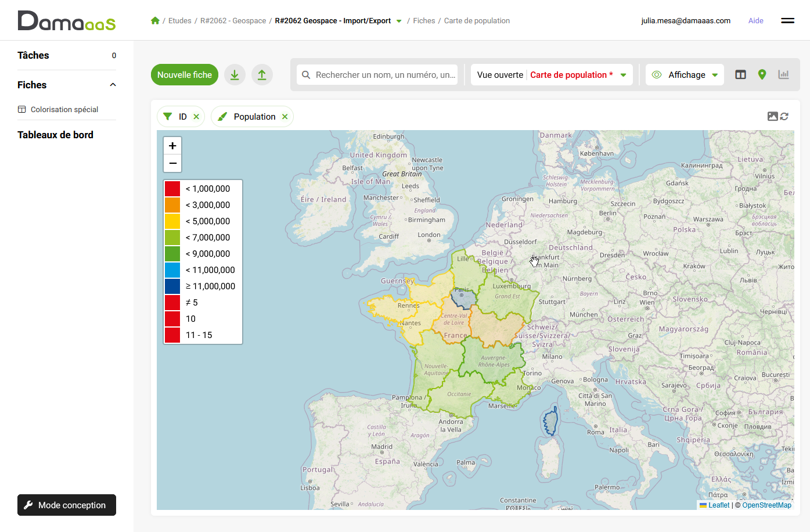The image size is (810, 532).
Task: Remove the ID filter chip
Action: [196, 117]
